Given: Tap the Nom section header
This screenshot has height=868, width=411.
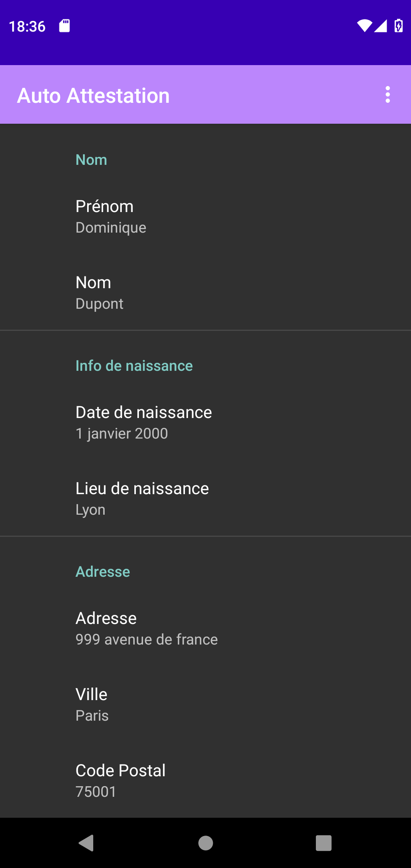Looking at the screenshot, I should click(x=91, y=160).
